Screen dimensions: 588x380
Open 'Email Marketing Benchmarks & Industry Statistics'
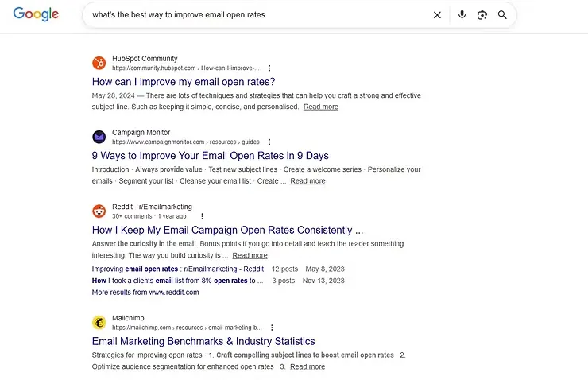[x=203, y=341]
